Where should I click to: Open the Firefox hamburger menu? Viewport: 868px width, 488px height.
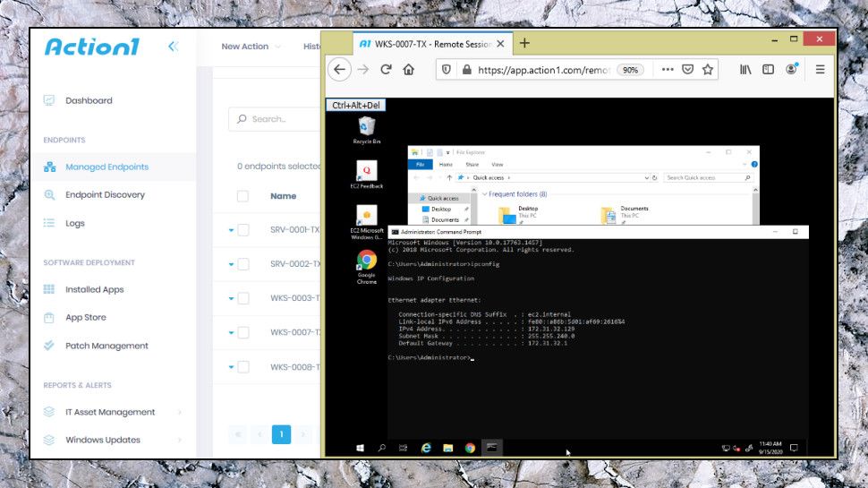[820, 70]
